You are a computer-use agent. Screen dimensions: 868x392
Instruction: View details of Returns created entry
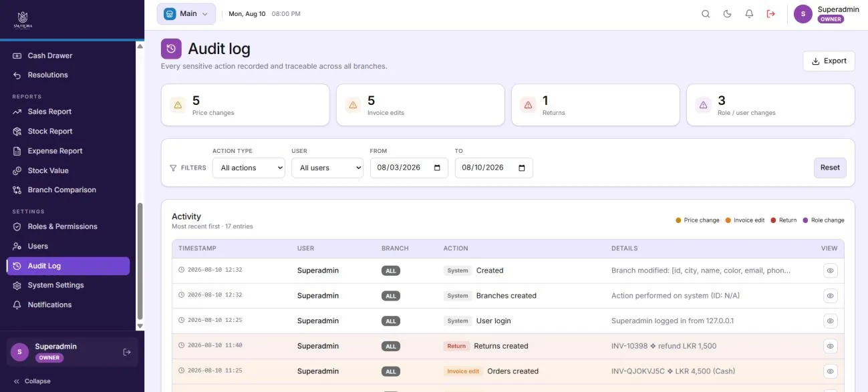point(830,346)
